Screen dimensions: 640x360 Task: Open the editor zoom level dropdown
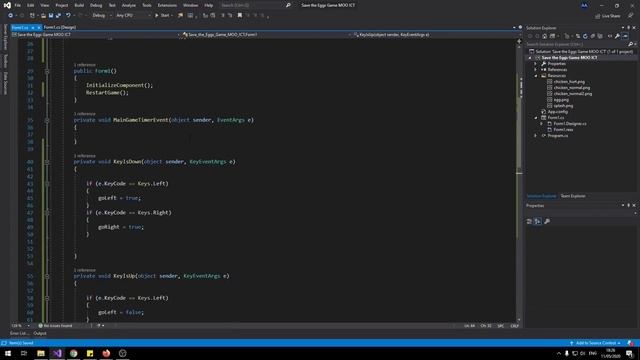coord(21,326)
